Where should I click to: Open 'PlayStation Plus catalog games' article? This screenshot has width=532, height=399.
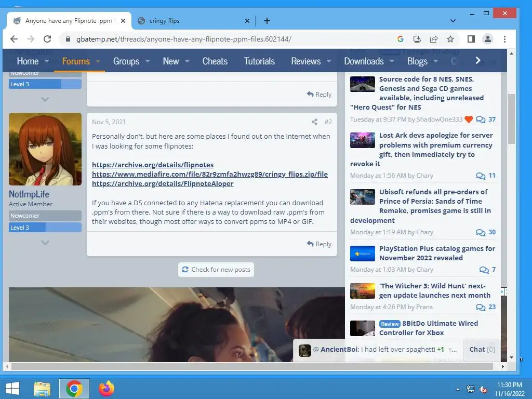[x=437, y=253]
